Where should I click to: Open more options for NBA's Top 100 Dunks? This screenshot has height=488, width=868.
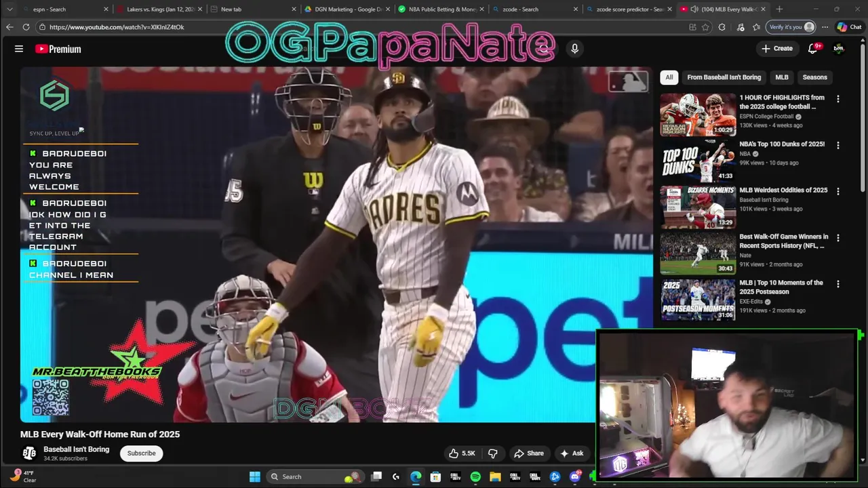point(837,145)
